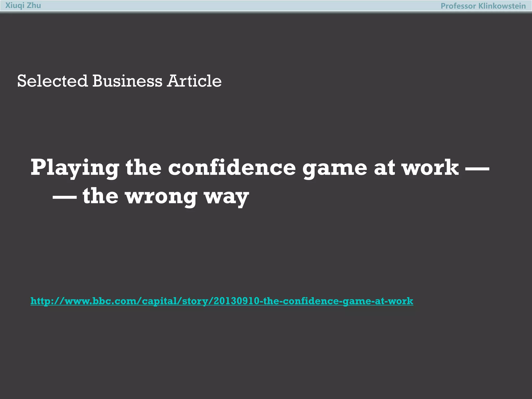
Task: Click the word 'Business' in the heading
Action: 127,81
